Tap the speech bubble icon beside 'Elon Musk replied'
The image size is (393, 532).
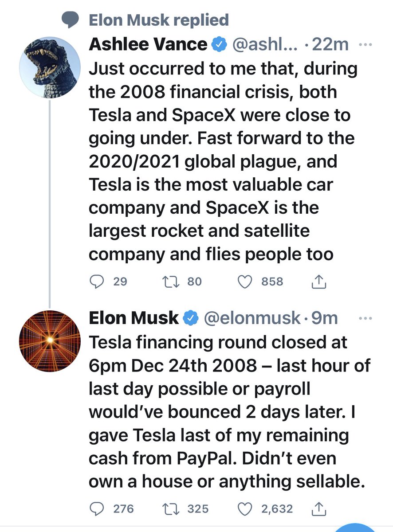point(70,20)
